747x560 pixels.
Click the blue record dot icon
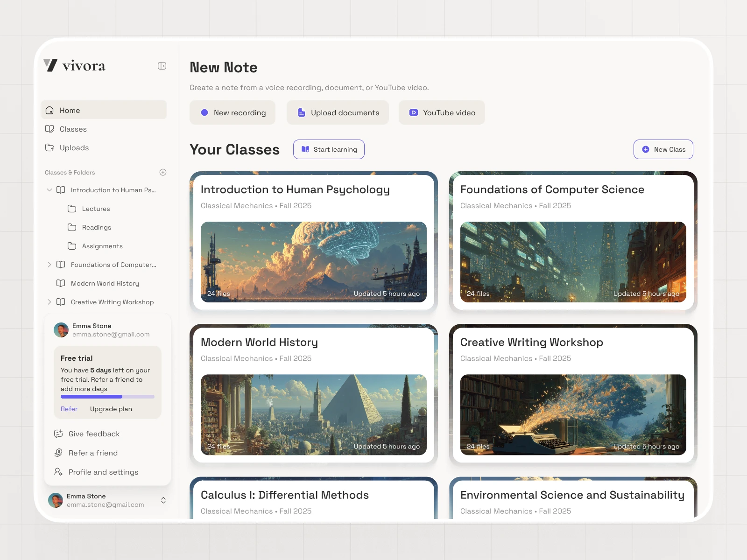tap(204, 112)
